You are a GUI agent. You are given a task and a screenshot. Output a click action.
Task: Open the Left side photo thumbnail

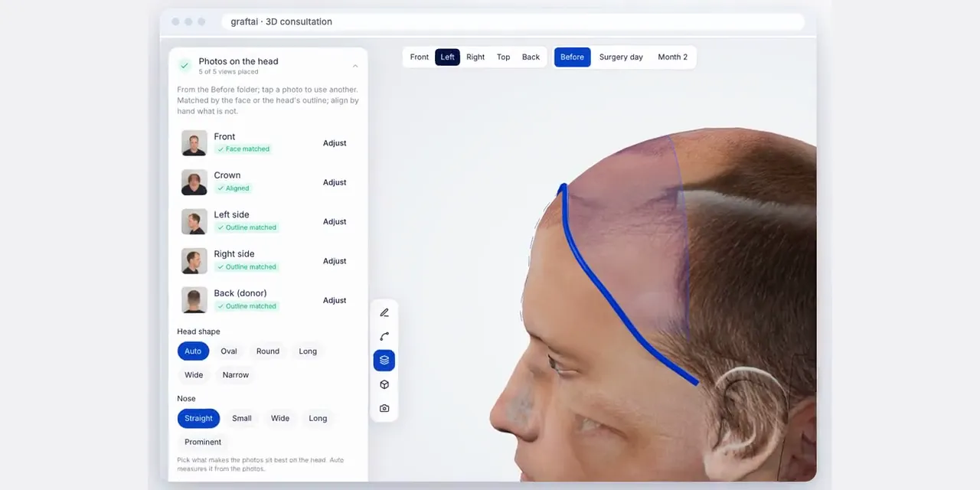[194, 221]
